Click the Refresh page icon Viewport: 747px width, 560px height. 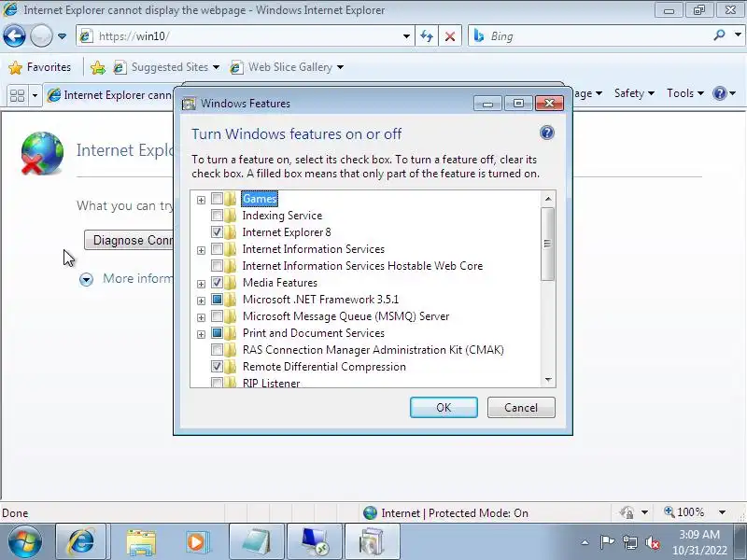tap(427, 36)
